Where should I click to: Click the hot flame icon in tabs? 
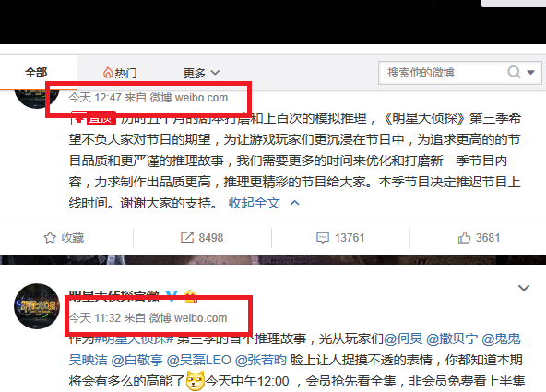point(108,73)
